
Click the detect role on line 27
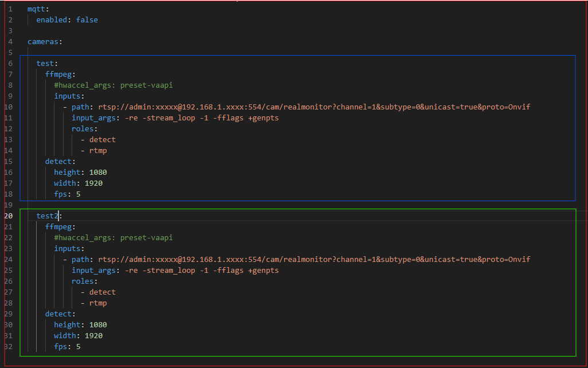coord(102,292)
